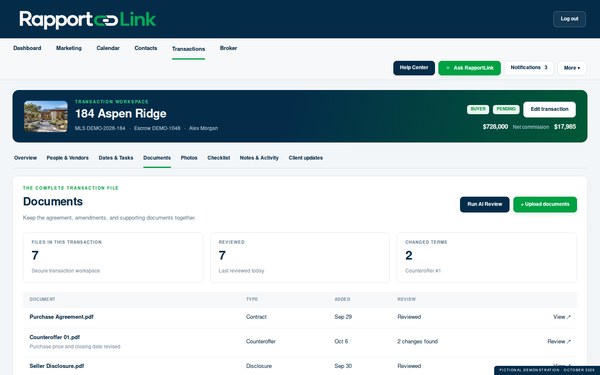The width and height of the screenshot is (600, 375).
Task: Open Counteroffer 01.pdf
Action: click(x=55, y=338)
